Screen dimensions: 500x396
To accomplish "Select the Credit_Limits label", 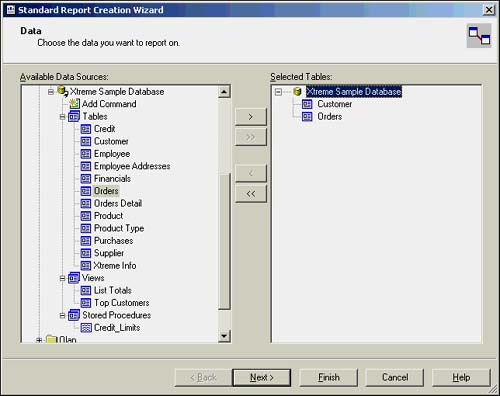I will tap(117, 328).
